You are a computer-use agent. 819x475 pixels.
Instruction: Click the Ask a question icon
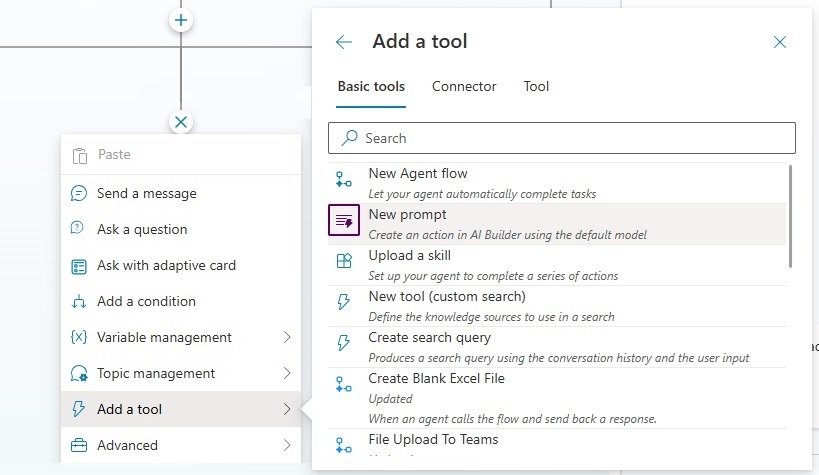(77, 228)
